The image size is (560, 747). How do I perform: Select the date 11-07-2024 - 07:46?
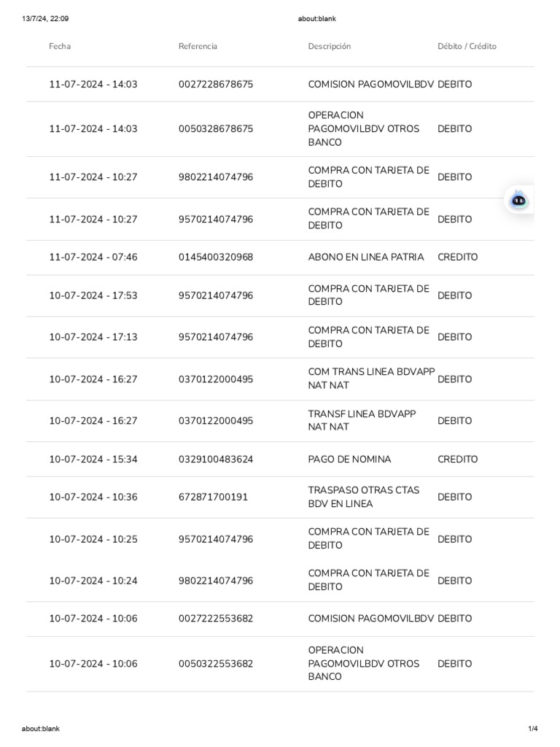click(93, 258)
